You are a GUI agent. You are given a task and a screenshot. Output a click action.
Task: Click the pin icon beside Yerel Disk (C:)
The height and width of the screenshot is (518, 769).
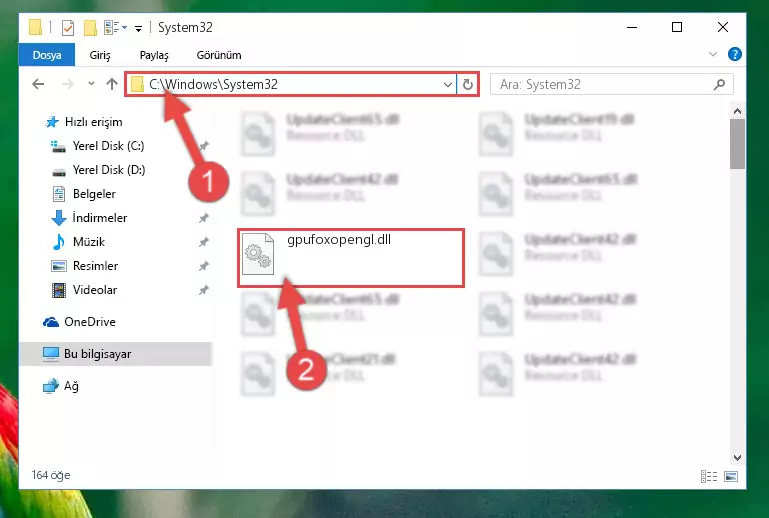pos(204,146)
